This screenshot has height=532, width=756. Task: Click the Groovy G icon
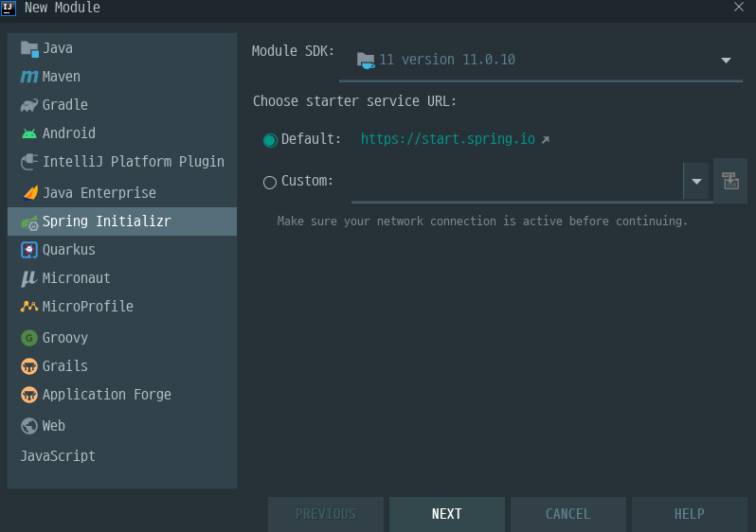point(29,338)
